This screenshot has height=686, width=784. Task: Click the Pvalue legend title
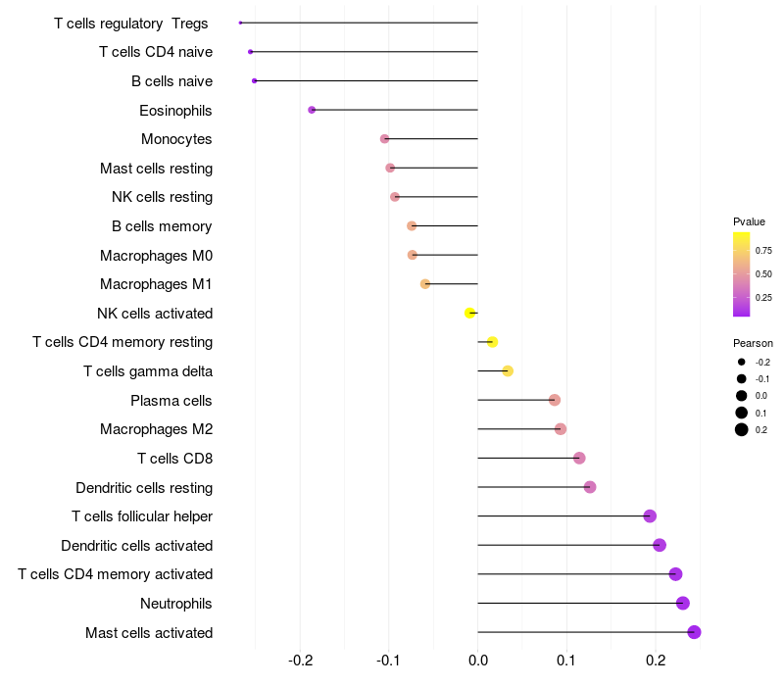click(x=749, y=221)
